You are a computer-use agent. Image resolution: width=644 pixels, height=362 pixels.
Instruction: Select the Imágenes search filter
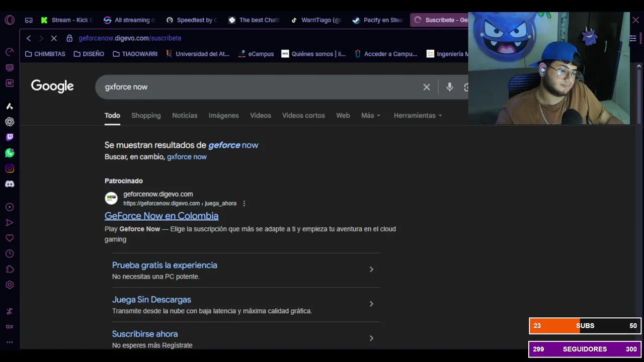(x=224, y=116)
